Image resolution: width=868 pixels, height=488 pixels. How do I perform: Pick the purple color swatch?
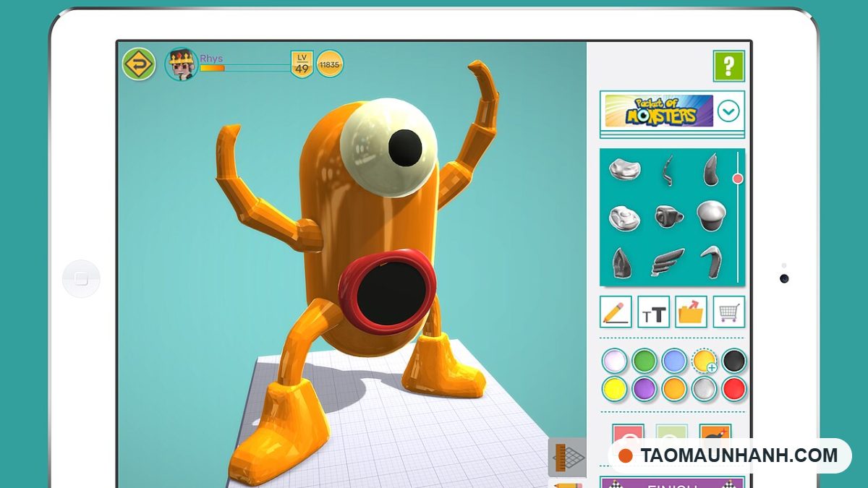click(x=644, y=389)
